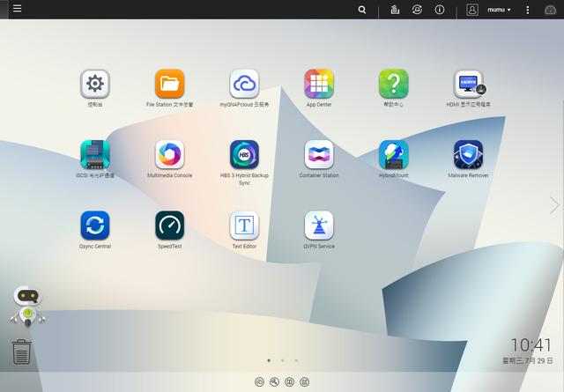
Task: Launch the SpeedTest app
Action: (170, 226)
